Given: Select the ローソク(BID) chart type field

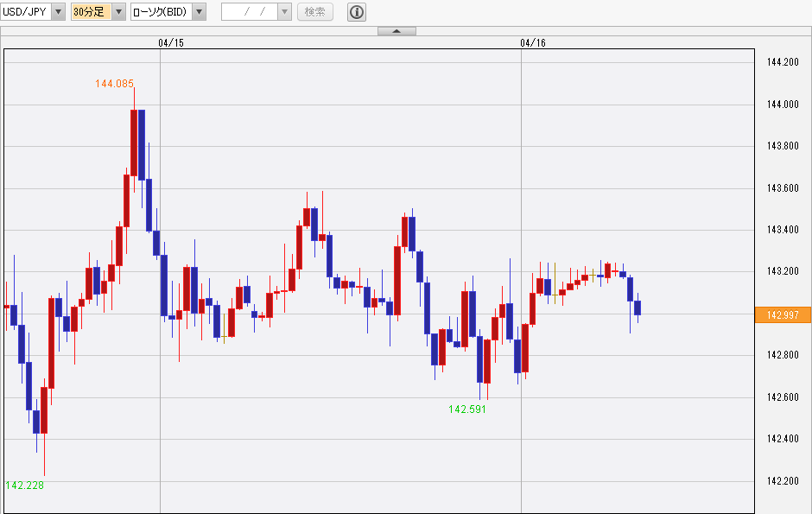Looking at the screenshot, I should pyautogui.click(x=162, y=12).
